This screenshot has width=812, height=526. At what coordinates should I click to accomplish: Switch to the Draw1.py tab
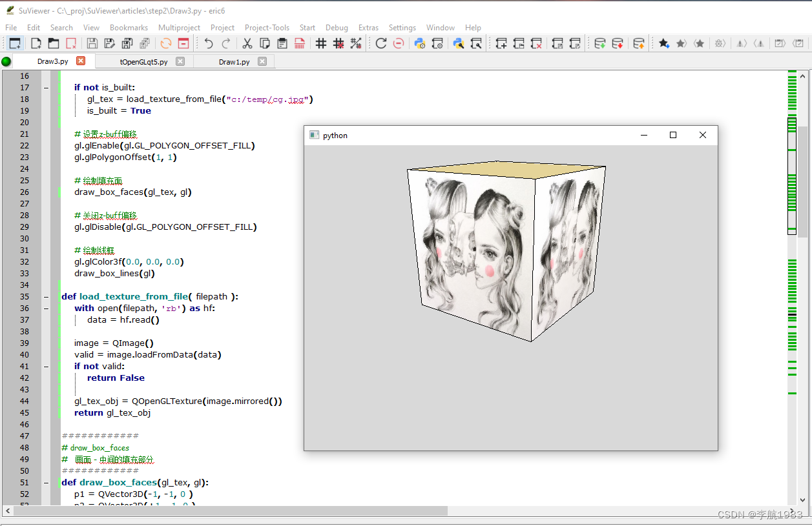click(234, 62)
